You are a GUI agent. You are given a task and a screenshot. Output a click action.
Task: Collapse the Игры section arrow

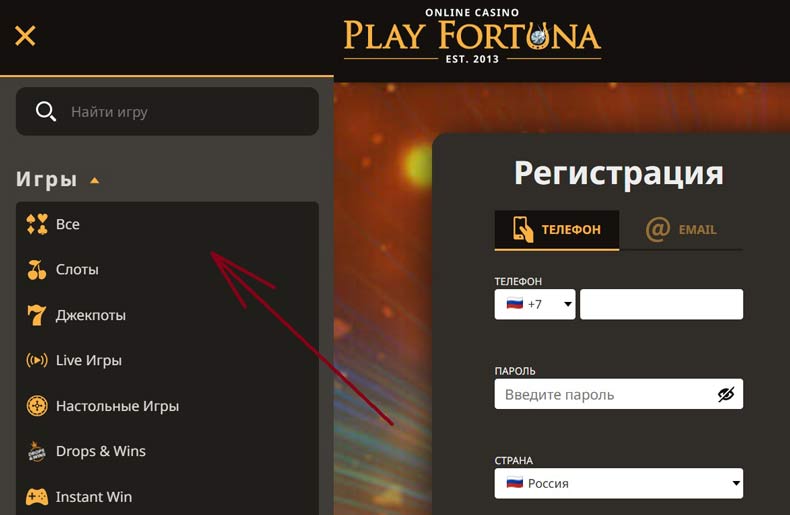click(x=95, y=181)
